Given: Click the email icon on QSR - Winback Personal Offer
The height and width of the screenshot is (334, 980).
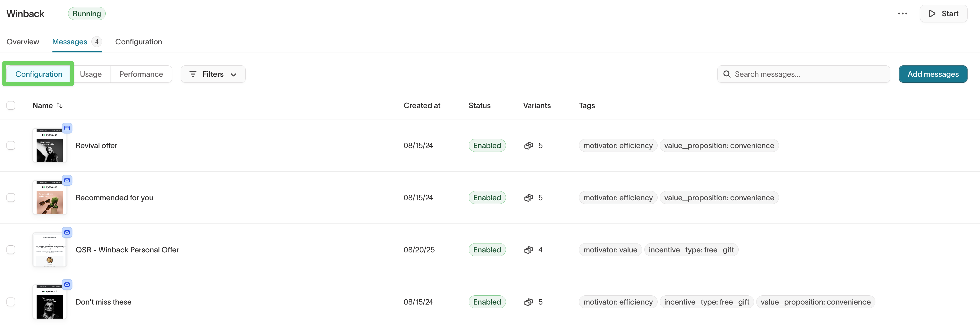Looking at the screenshot, I should tap(67, 232).
